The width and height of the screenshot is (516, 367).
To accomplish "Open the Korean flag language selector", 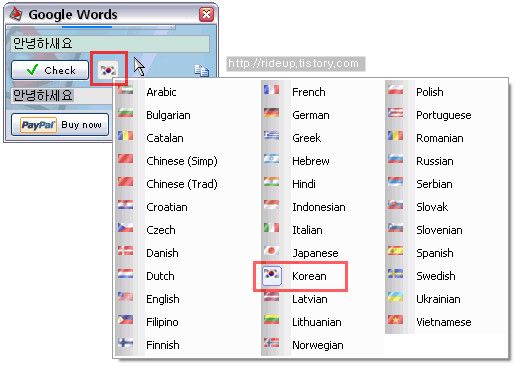I will (x=108, y=70).
